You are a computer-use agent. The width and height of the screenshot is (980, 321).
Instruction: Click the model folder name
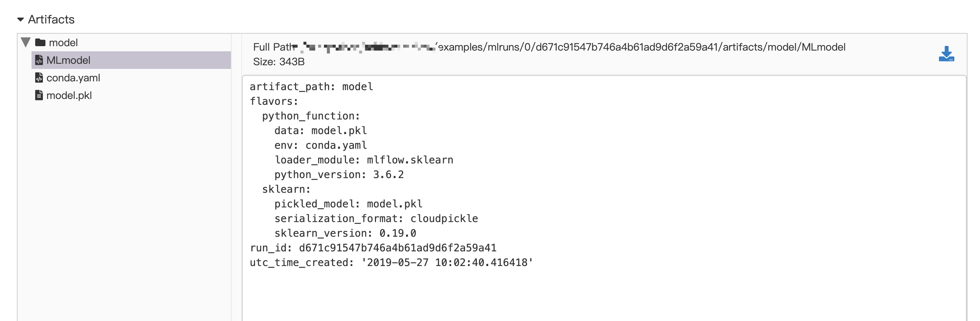[63, 43]
